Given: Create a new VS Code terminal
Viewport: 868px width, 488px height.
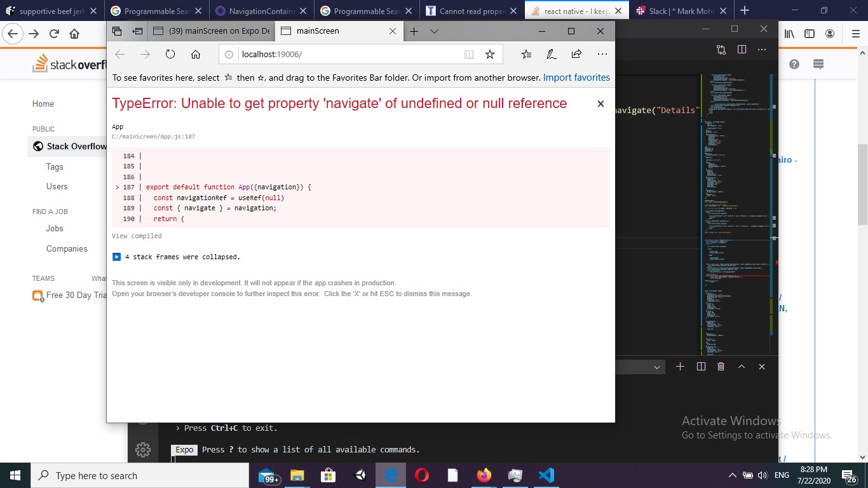Looking at the screenshot, I should point(680,367).
